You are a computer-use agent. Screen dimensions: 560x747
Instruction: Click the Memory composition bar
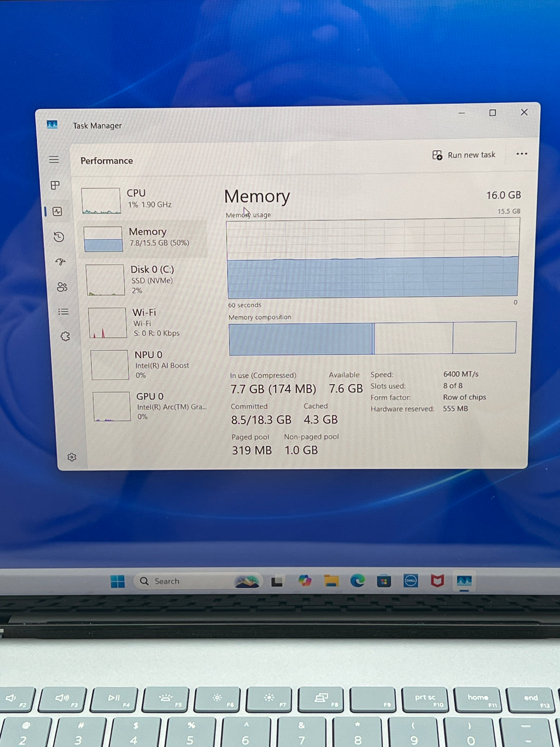point(372,338)
